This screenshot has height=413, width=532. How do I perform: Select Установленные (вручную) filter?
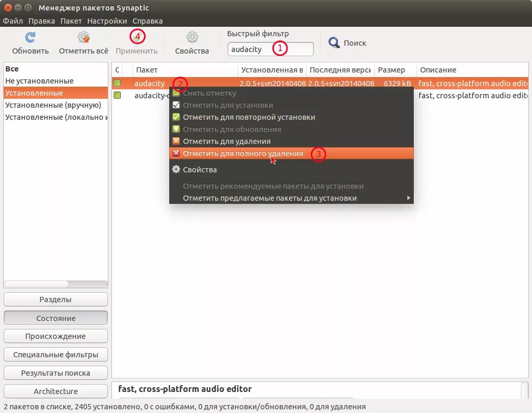tap(56, 105)
